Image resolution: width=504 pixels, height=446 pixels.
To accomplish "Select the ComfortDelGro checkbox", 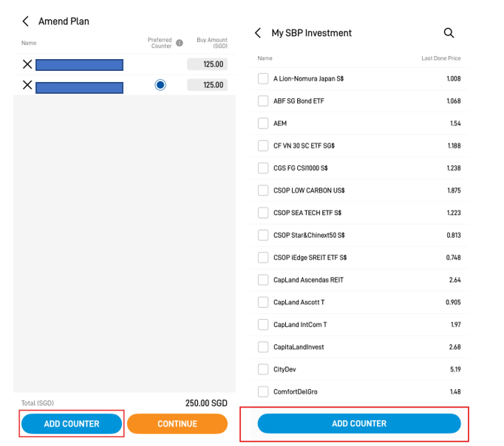I will (263, 391).
